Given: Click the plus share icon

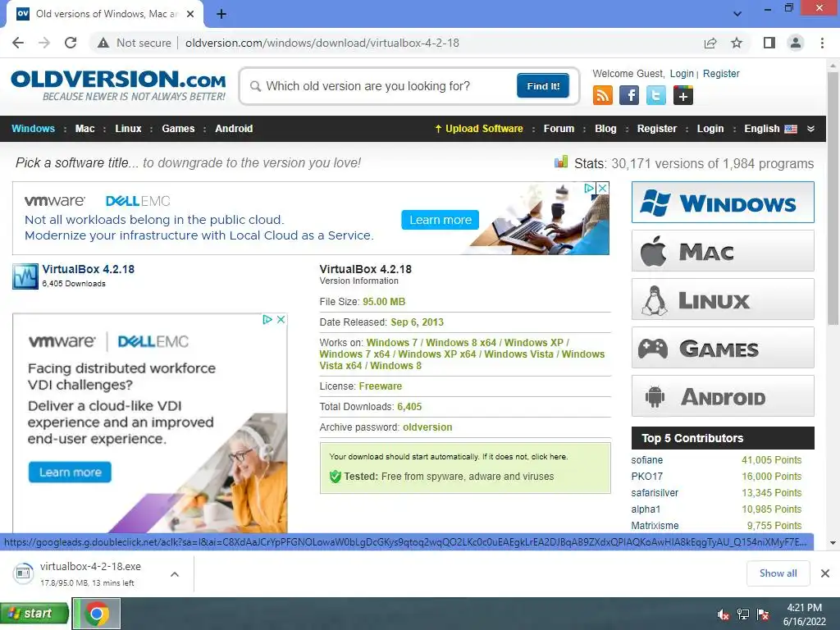Looking at the screenshot, I should tap(683, 95).
